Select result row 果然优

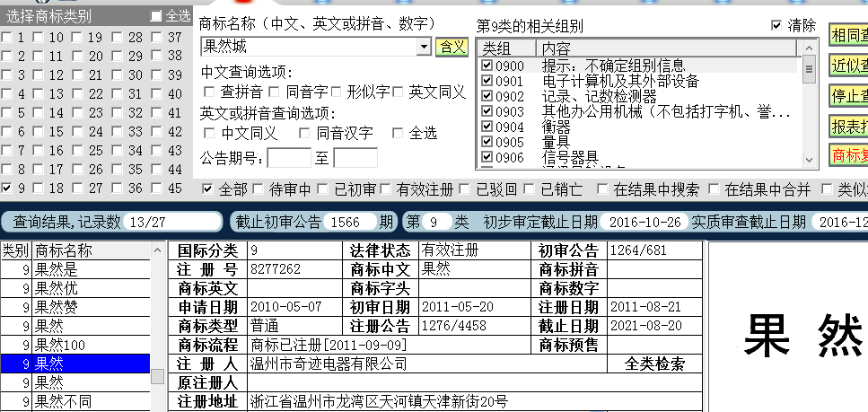pyautogui.click(x=75, y=288)
